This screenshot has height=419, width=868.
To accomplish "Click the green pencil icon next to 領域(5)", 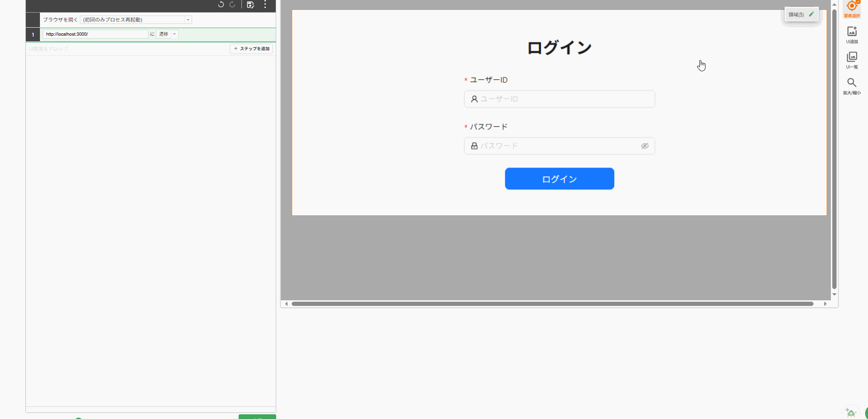I will 811,15.
